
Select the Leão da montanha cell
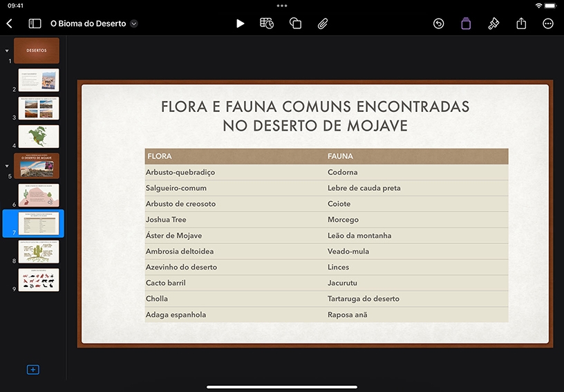(417, 236)
